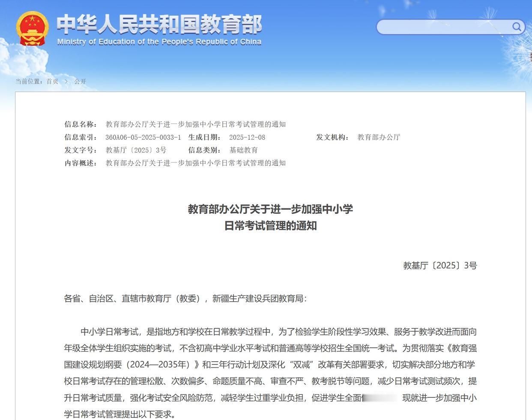532x420 pixels.
Task: Select index number 360A06-05-2025-0033-1
Action: click(x=143, y=137)
